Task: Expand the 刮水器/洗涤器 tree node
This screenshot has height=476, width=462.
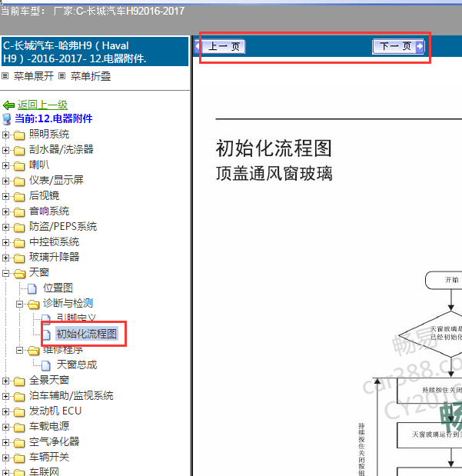Action: click(x=5, y=150)
